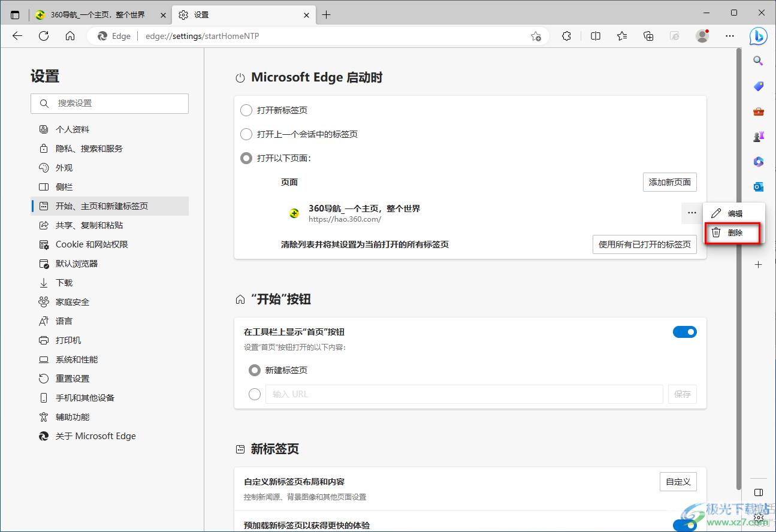This screenshot has width=776, height=532.
Task: Open sidebar Outlook icon
Action: point(758,187)
